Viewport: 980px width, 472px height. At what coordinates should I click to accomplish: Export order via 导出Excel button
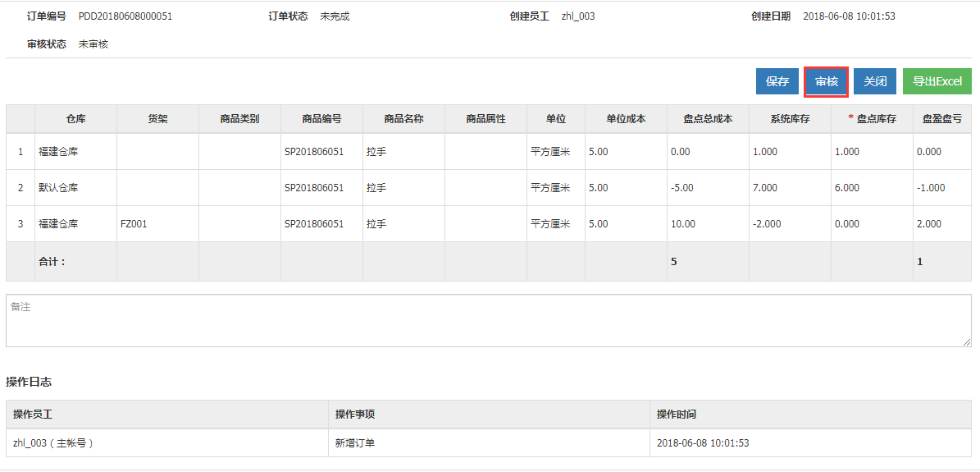[x=937, y=81]
